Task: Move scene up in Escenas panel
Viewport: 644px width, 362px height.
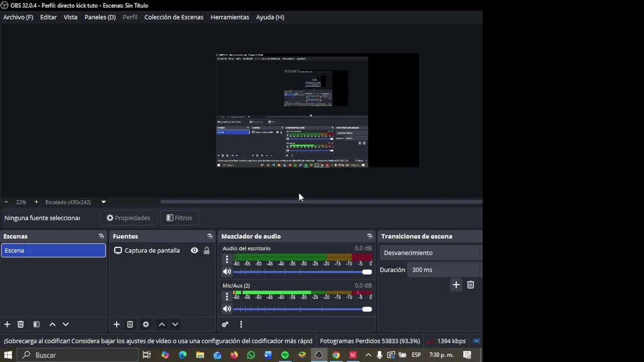Action: 52,324
